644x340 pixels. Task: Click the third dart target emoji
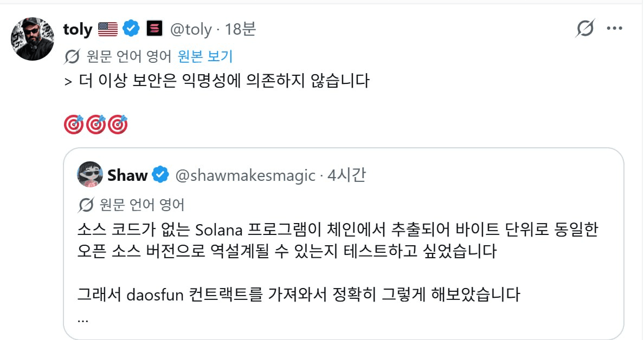(118, 125)
